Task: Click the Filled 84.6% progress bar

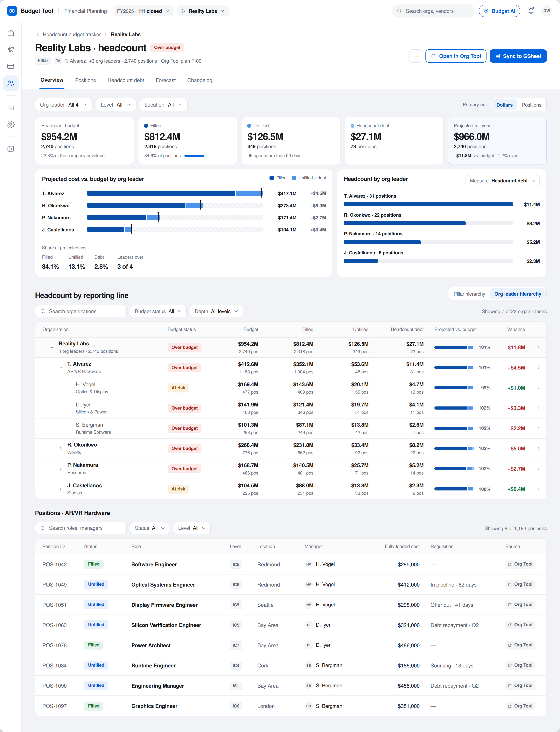Action: 196,156
